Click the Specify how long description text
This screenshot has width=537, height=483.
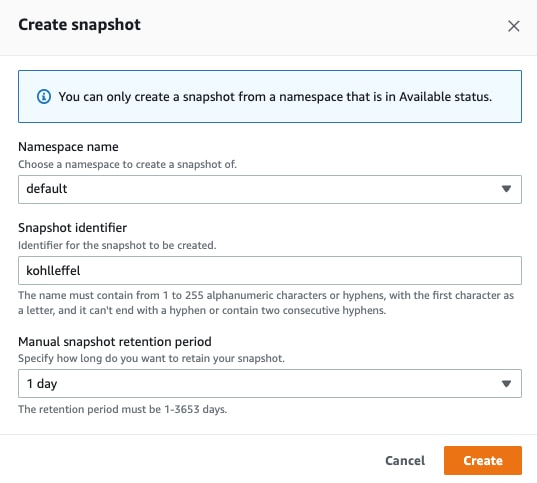[151, 359]
